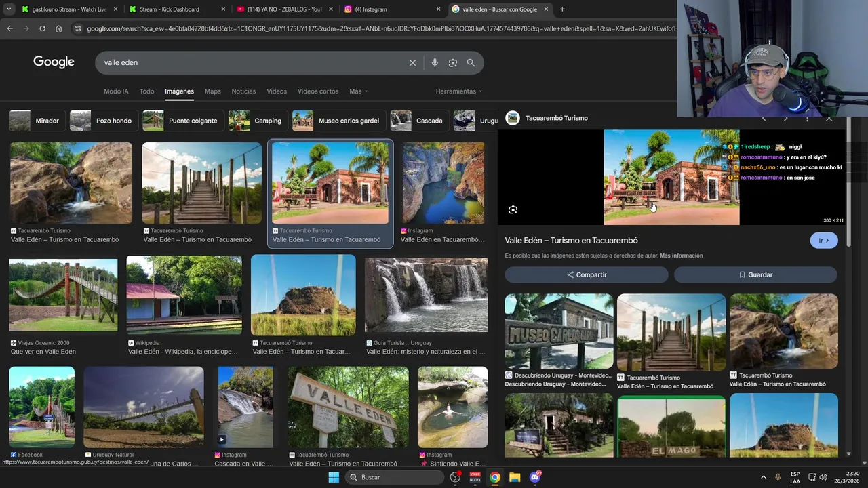Open Chrome home page button
The height and width of the screenshot is (488, 868).
59,28
